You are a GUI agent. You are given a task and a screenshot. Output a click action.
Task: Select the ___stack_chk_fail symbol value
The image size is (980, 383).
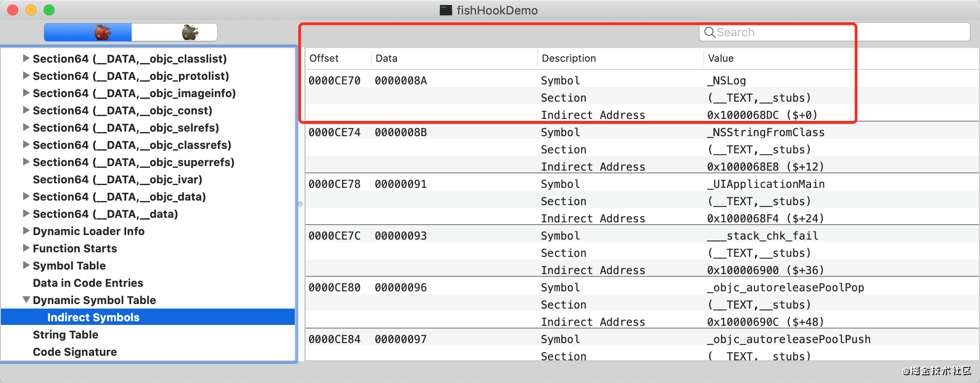click(x=763, y=236)
